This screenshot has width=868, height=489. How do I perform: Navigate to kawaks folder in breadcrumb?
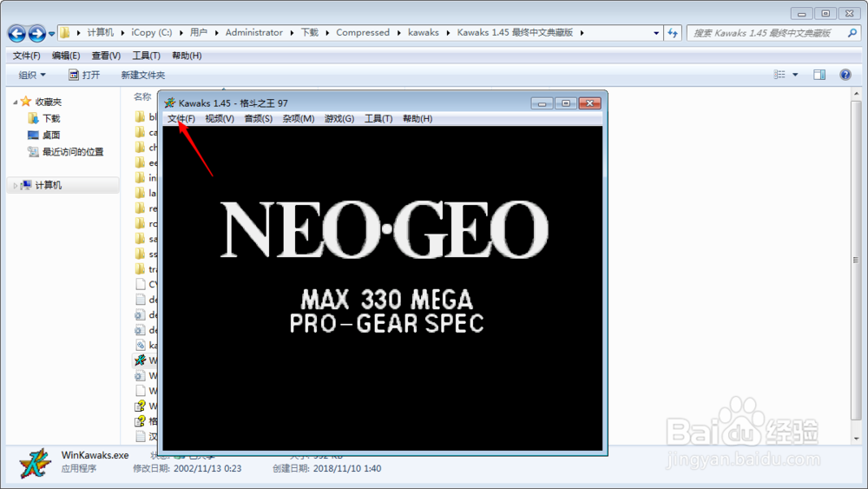[x=424, y=33]
